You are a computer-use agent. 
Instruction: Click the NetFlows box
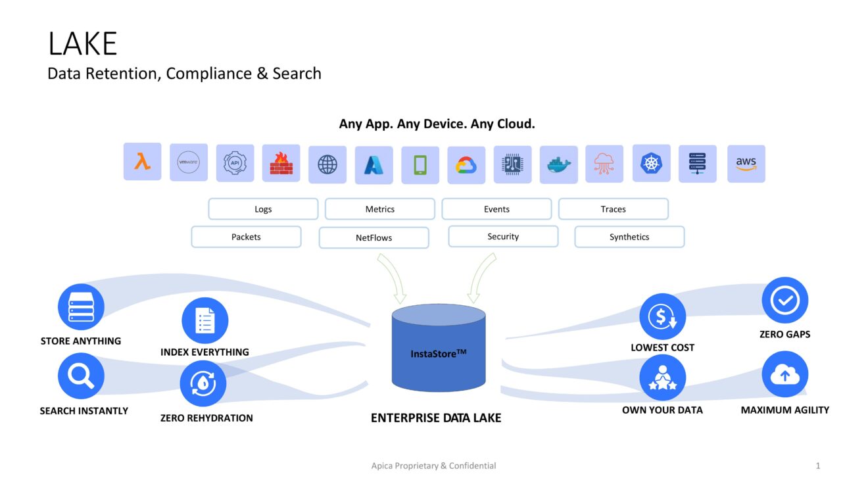click(x=374, y=238)
